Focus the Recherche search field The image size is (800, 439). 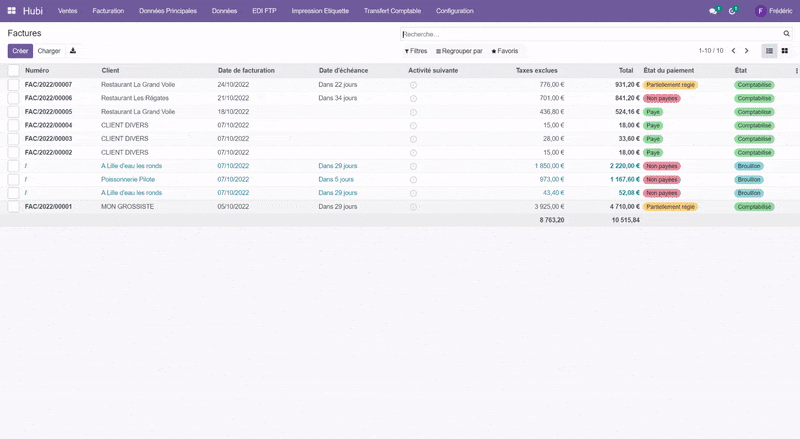590,34
